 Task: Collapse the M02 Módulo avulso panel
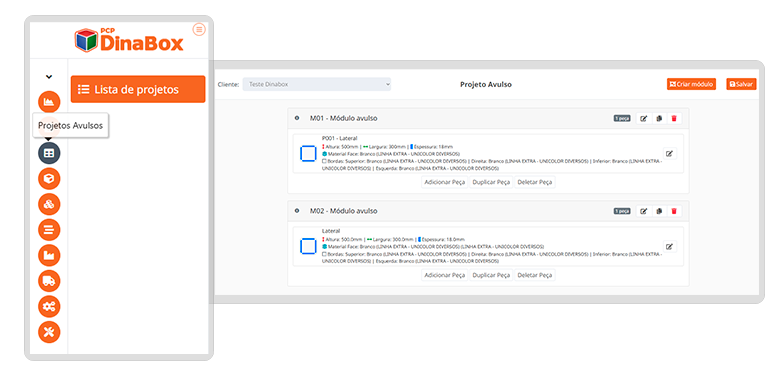[297, 211]
